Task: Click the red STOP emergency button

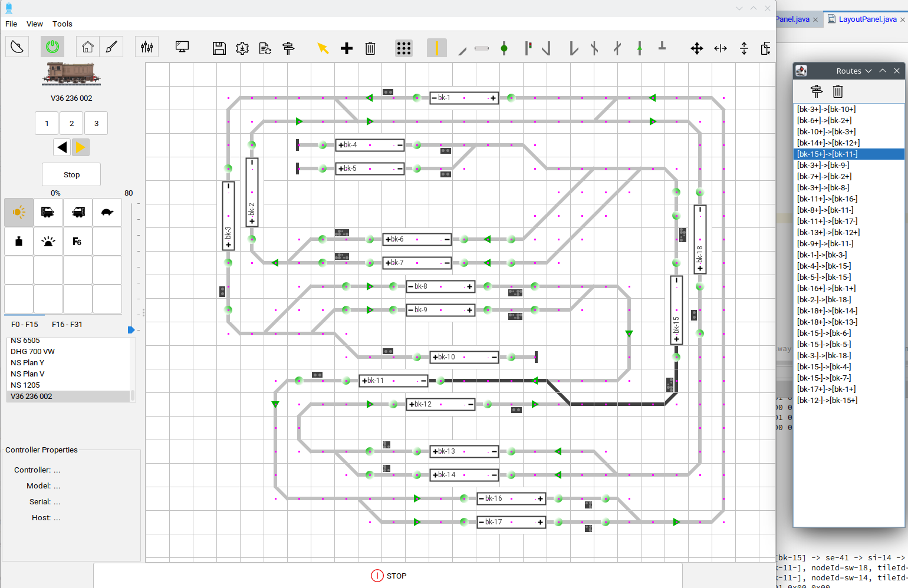Action: pyautogui.click(x=389, y=576)
